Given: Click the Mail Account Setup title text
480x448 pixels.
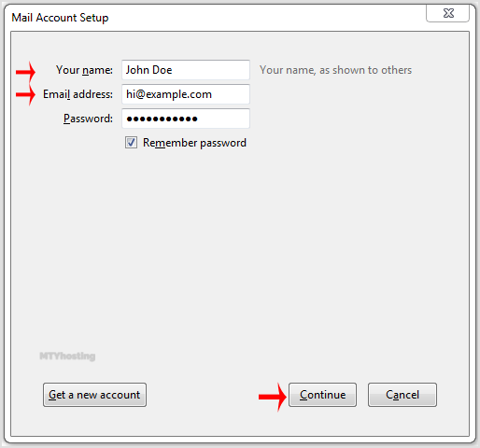Looking at the screenshot, I should point(60,18).
